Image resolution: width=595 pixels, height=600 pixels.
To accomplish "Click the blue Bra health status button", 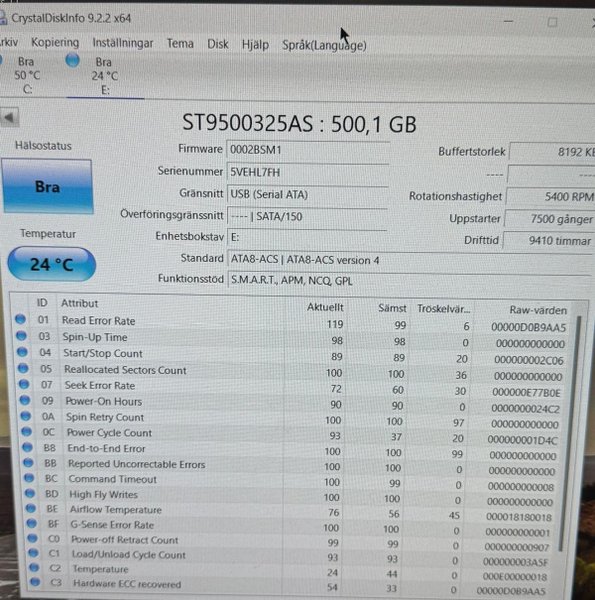I will point(47,187).
